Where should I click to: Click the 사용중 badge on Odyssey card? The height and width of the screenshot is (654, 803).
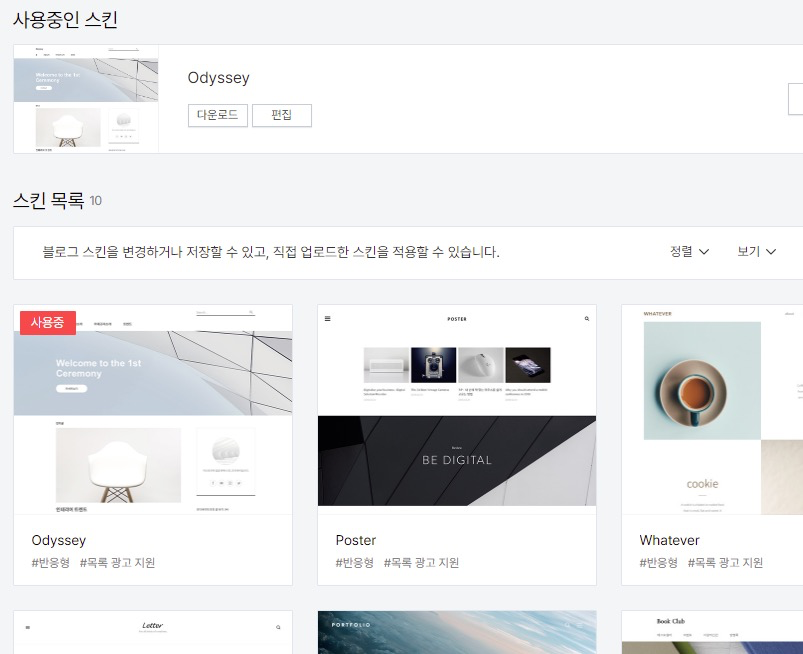click(48, 323)
